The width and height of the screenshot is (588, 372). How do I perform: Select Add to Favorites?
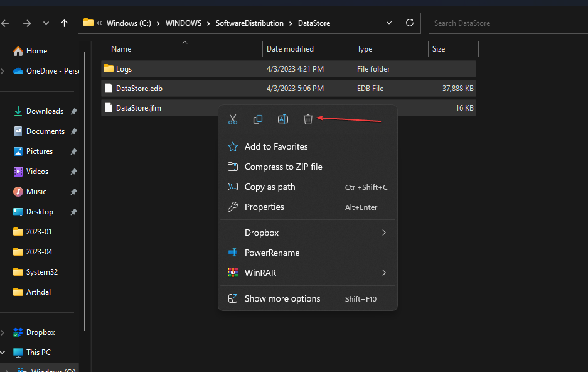276,146
